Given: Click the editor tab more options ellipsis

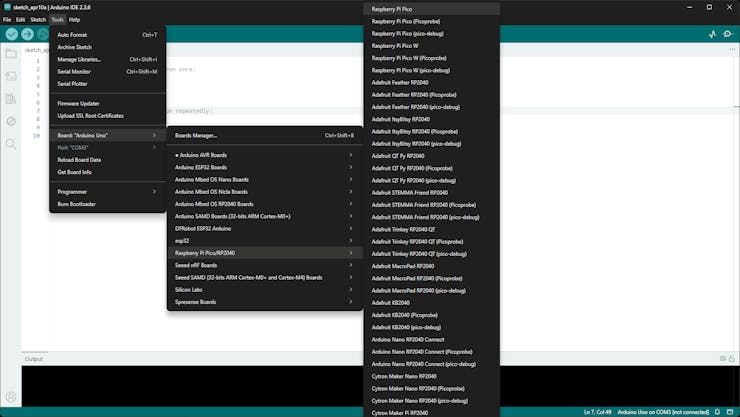Looking at the screenshot, I should coord(732,50).
